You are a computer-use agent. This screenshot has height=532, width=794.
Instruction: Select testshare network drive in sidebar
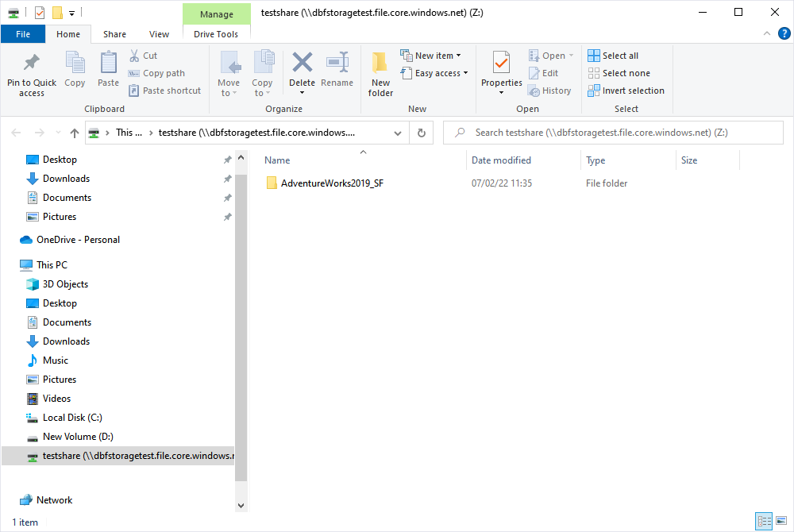pyautogui.click(x=118, y=456)
